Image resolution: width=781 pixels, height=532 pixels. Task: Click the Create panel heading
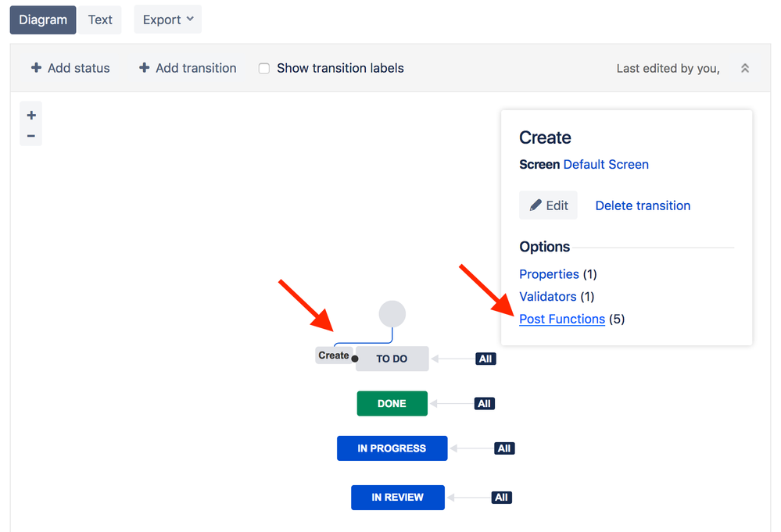pyautogui.click(x=545, y=137)
